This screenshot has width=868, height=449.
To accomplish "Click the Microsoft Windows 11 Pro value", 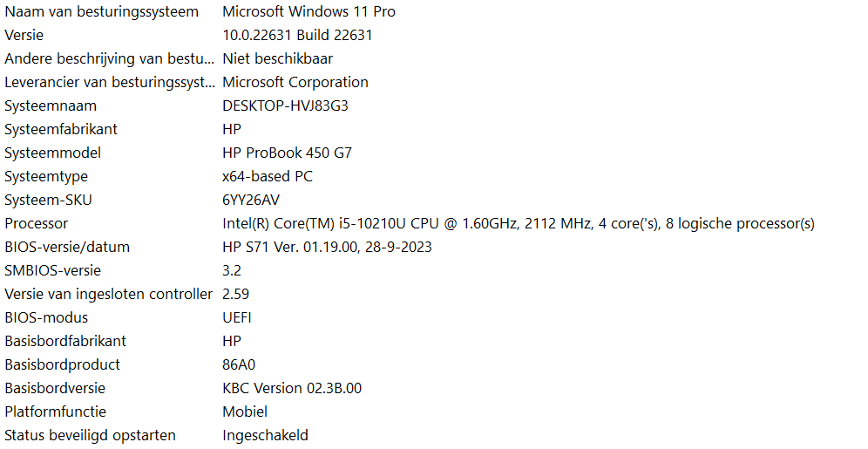I will 309,11.
